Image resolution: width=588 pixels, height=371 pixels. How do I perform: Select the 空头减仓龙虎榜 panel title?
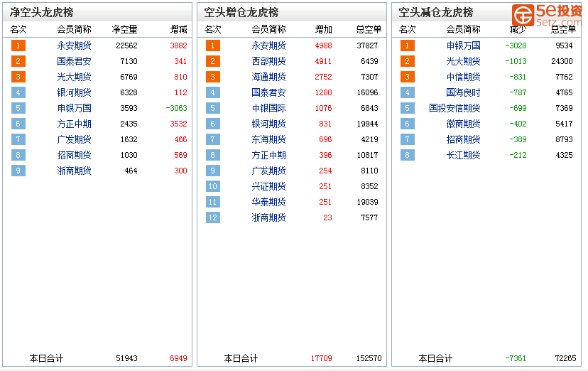pyautogui.click(x=436, y=12)
